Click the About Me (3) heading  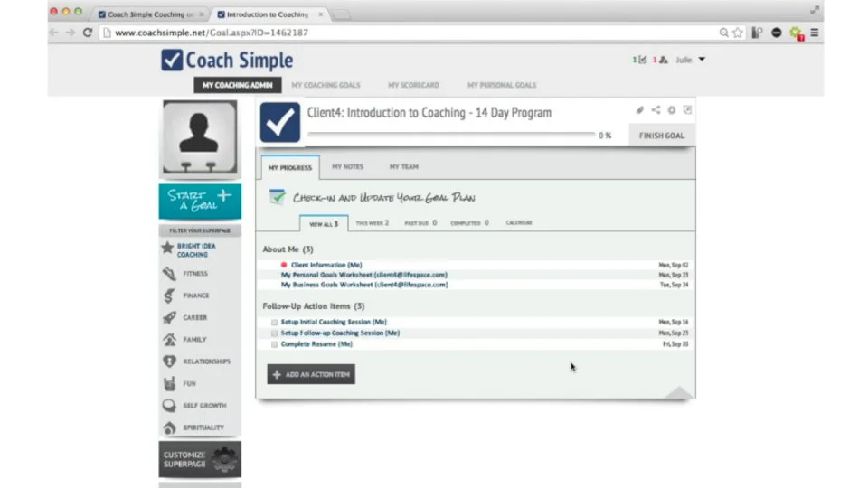click(288, 249)
